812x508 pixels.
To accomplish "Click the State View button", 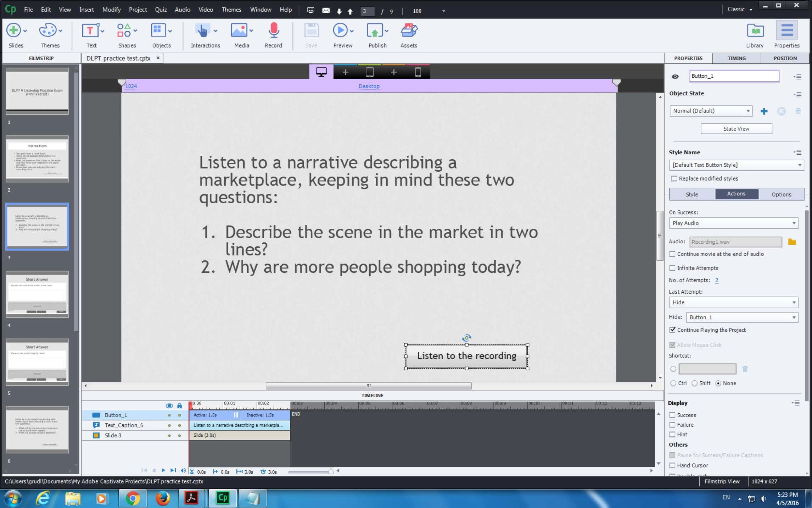I will [736, 129].
